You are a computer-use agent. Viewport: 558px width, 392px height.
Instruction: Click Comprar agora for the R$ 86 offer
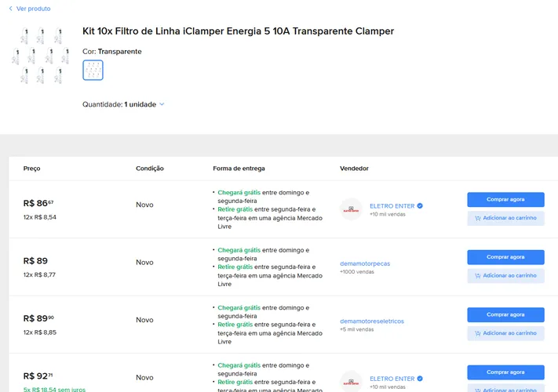point(505,200)
